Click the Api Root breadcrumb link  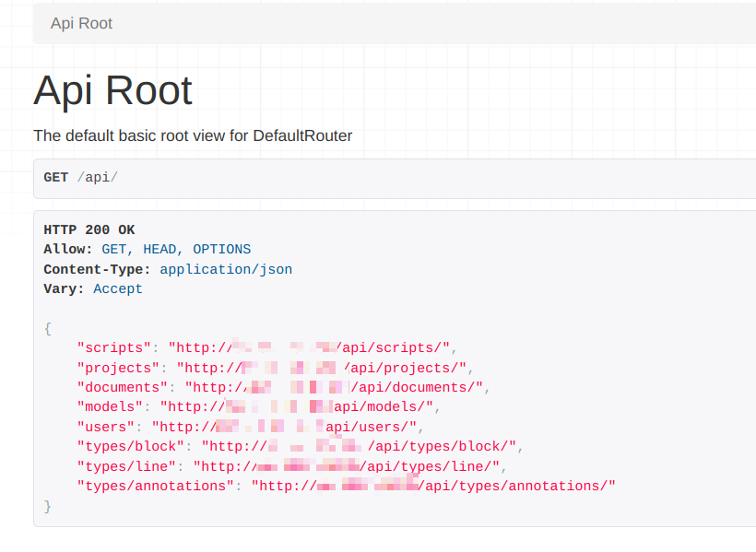click(81, 23)
